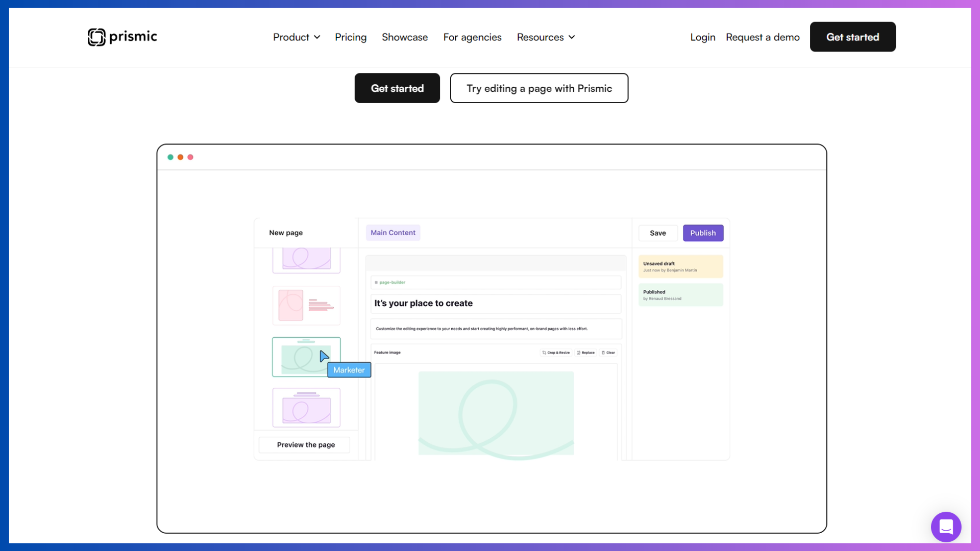Open the Pricing page
The image size is (980, 551).
(x=351, y=37)
